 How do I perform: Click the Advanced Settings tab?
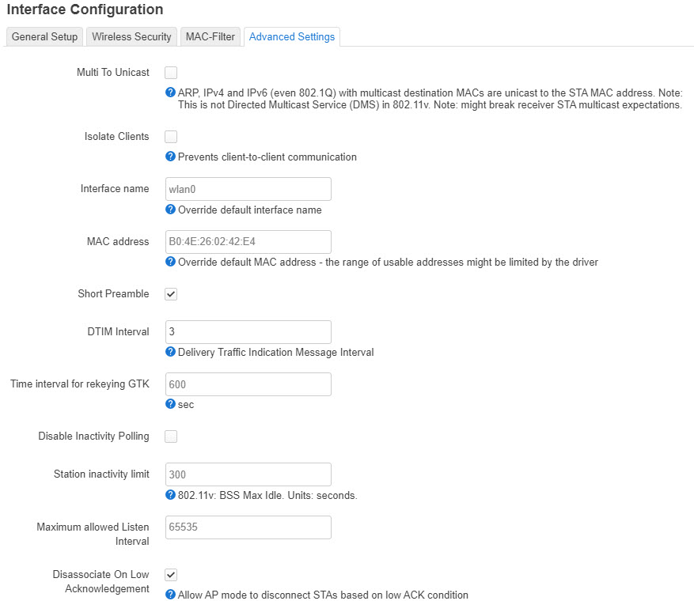[x=291, y=36]
